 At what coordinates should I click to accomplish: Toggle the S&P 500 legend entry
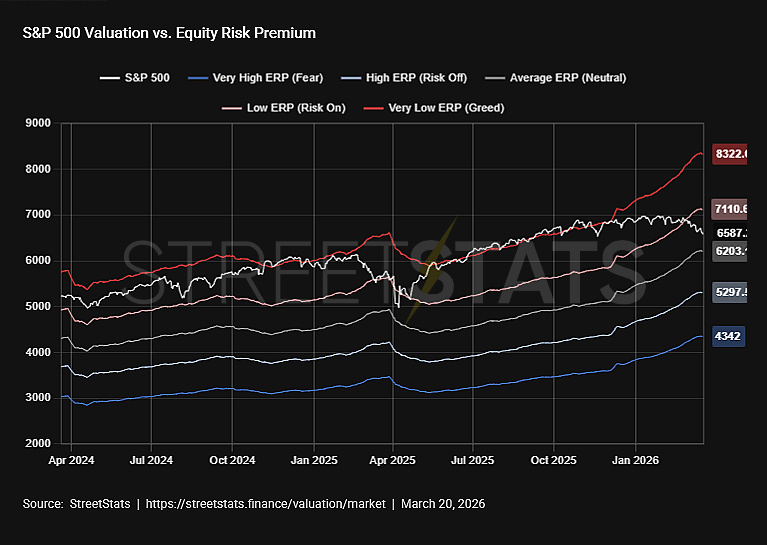(x=135, y=78)
